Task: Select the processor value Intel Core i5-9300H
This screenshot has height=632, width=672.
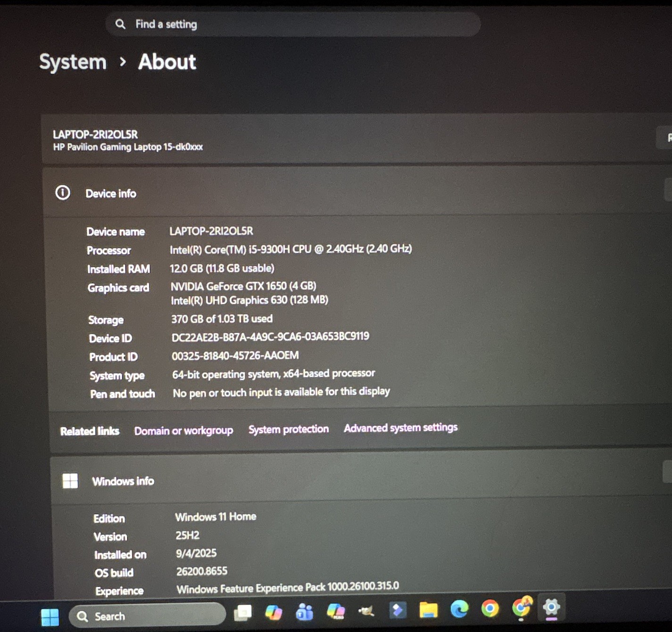Action: click(290, 249)
